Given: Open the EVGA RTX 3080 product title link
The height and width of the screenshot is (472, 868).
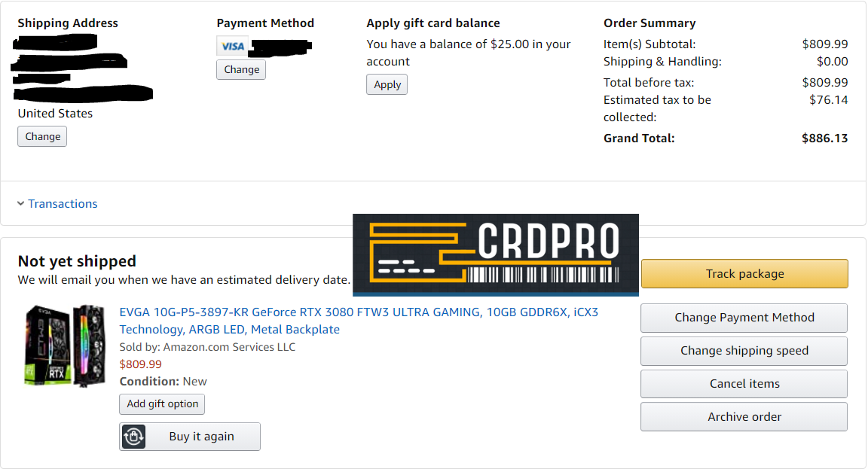Looking at the screenshot, I should (x=359, y=321).
